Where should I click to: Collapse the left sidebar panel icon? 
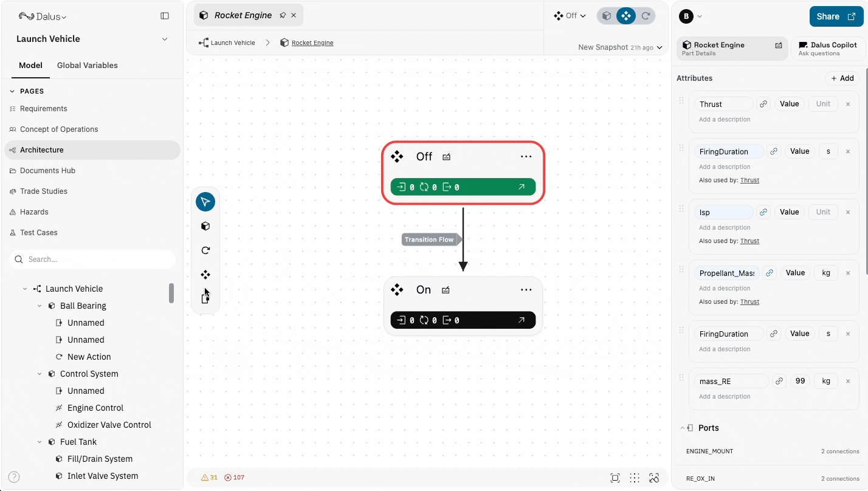point(165,16)
